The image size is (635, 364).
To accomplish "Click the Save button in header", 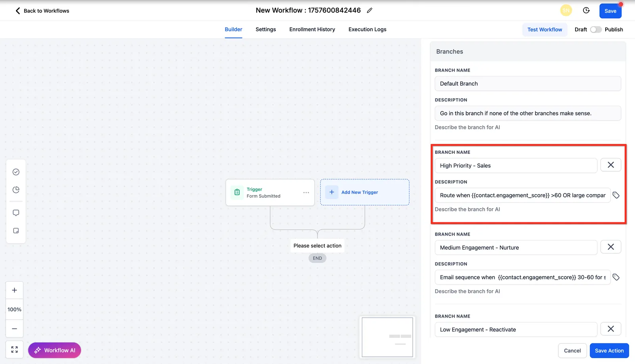I will coord(610,11).
